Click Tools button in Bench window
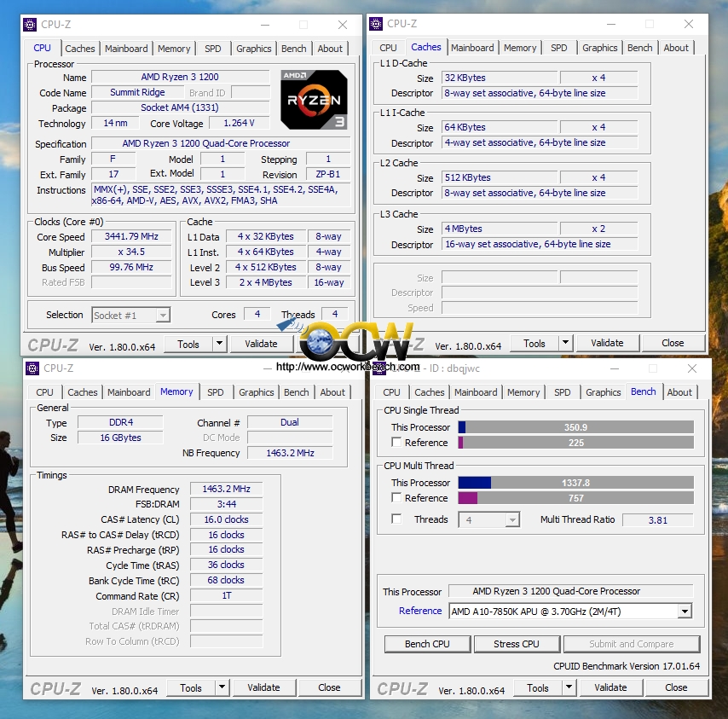The width and height of the screenshot is (728, 719). point(538,687)
